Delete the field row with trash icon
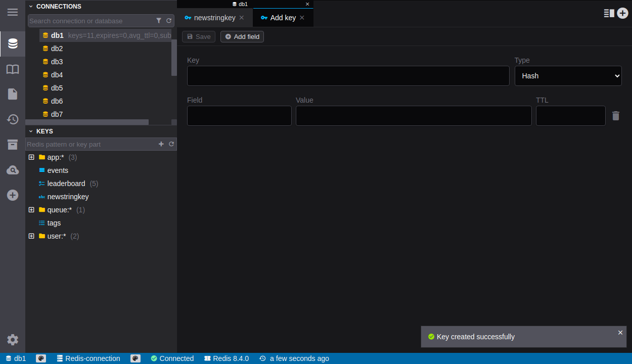Screen dimensions: 632x364 pos(615,116)
